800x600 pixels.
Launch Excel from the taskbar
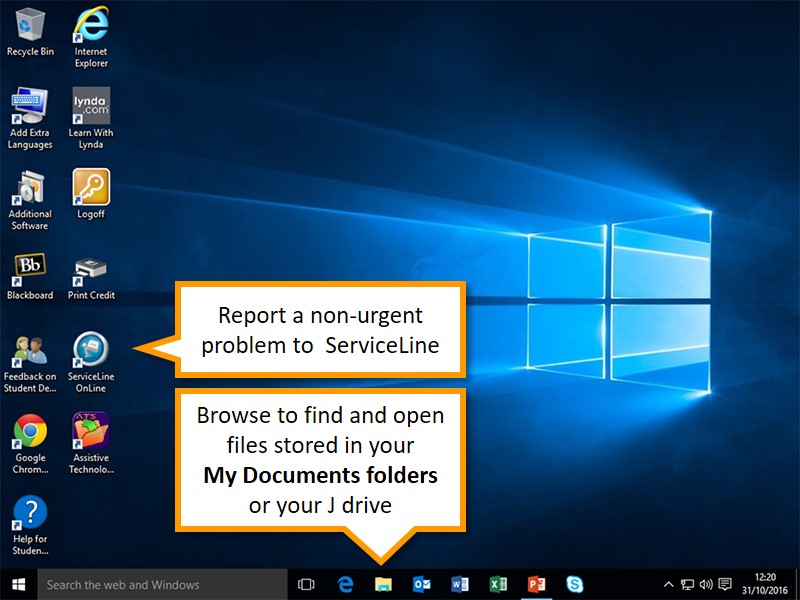tap(498, 584)
